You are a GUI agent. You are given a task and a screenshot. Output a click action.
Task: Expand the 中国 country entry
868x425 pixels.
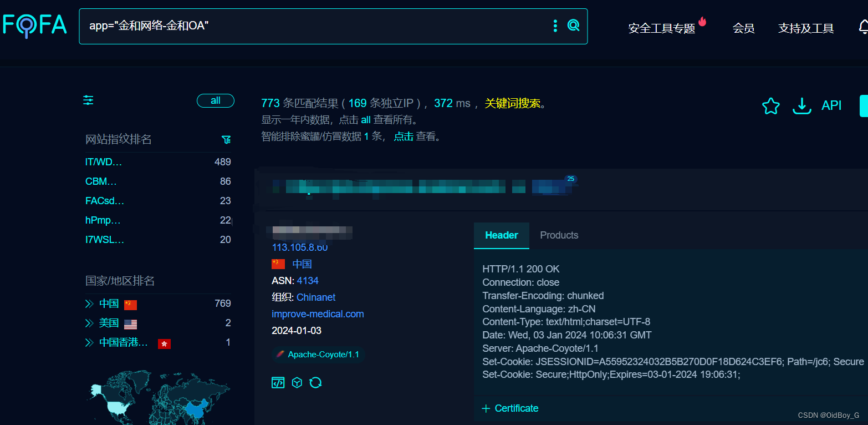point(89,303)
